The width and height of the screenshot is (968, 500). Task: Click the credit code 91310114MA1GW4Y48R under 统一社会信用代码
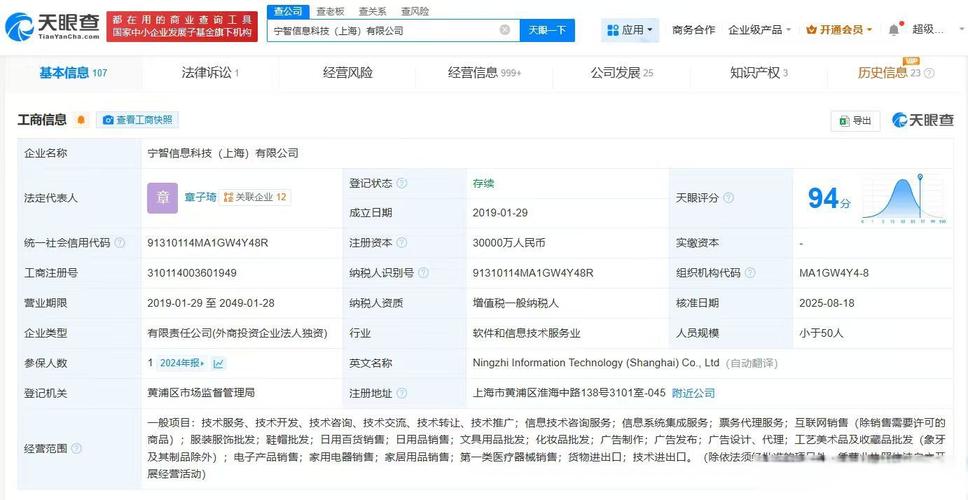[x=208, y=243]
